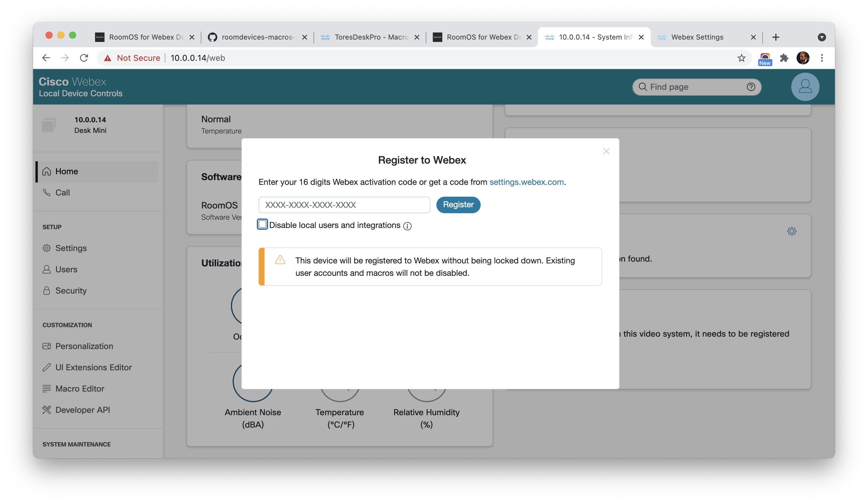Click the help icon in Find page
The height and width of the screenshot is (502, 868).
(x=751, y=87)
